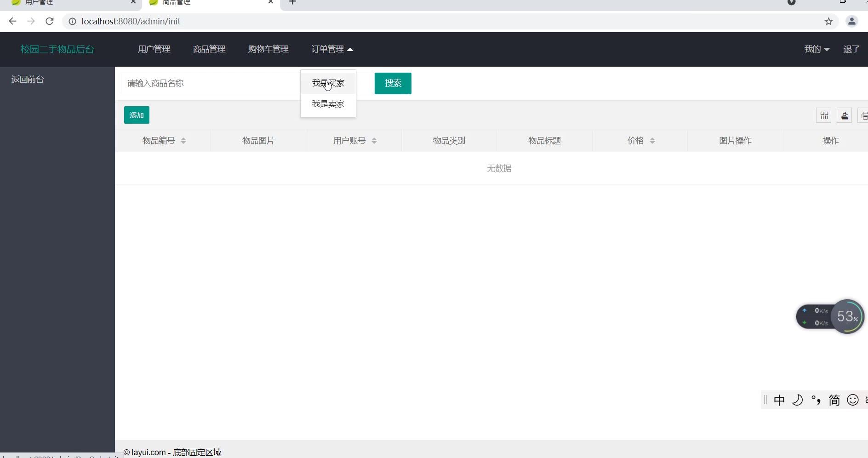Close the 用户管理 browser tab
This screenshot has height=458, width=868.
(133, 2)
